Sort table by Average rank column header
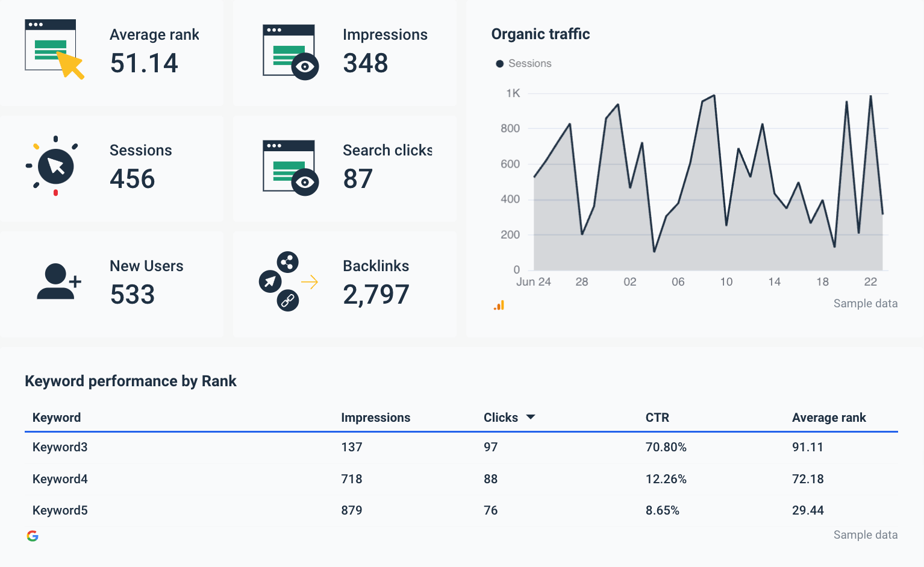This screenshot has height=567, width=924. 829,418
